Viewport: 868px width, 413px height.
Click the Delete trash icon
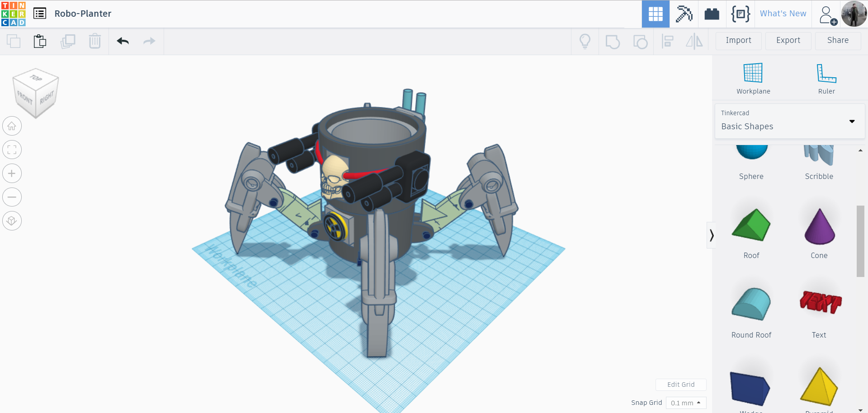[x=95, y=41]
